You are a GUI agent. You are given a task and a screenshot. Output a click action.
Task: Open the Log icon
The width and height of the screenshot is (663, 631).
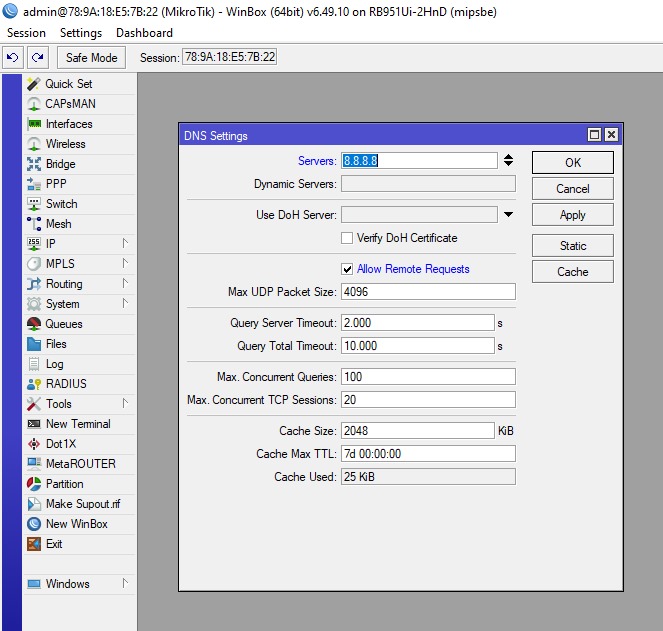[34, 364]
